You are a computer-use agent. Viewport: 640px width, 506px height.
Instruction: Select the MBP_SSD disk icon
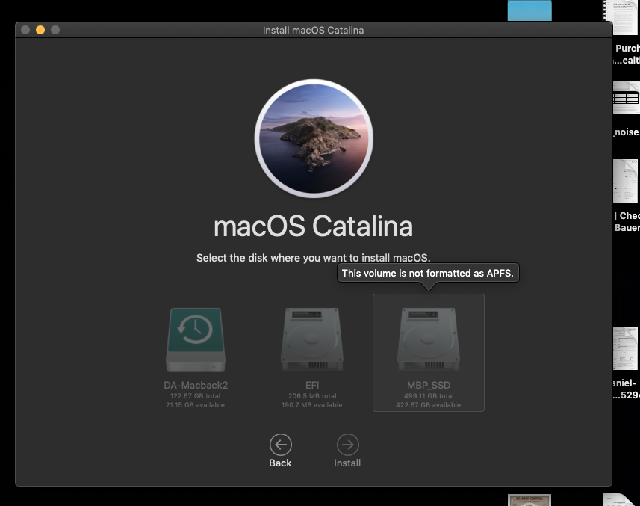428,340
